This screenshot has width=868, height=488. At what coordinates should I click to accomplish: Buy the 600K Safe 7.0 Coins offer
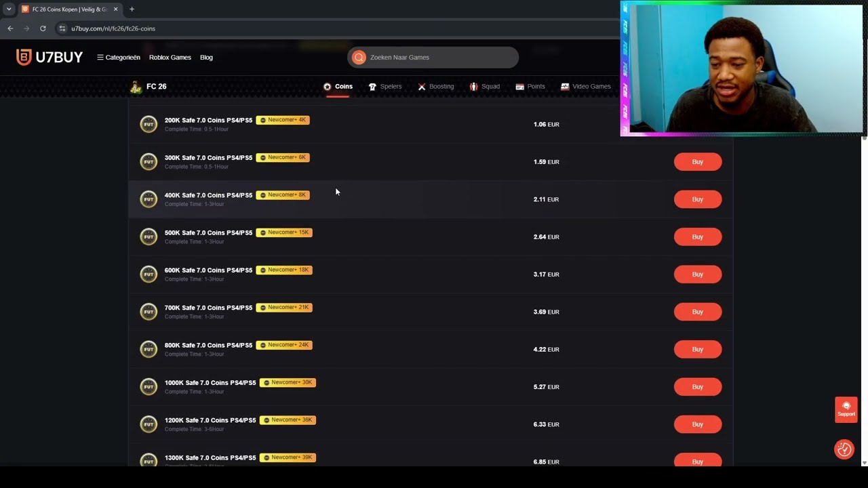tap(698, 274)
